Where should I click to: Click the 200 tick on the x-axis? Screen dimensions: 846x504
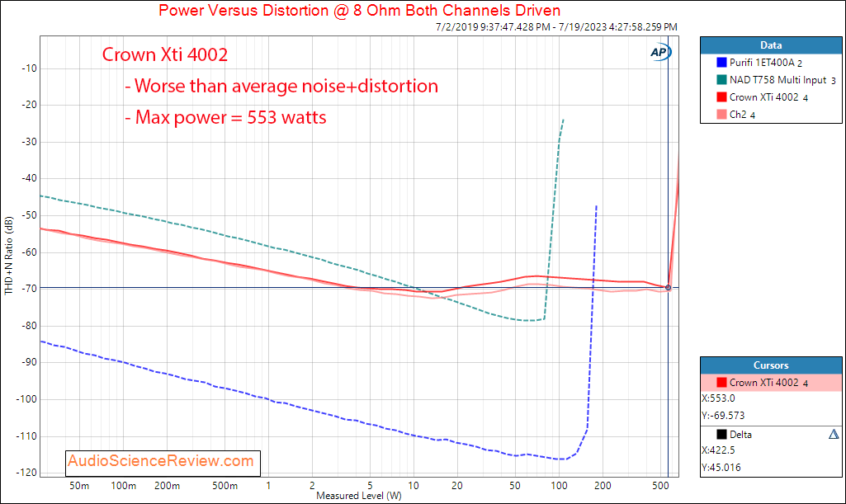tap(603, 486)
